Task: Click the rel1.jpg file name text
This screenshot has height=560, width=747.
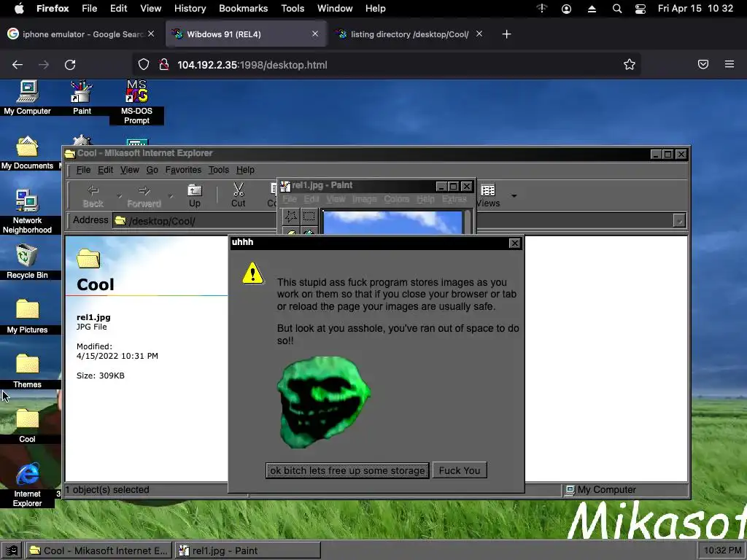Action: (93, 318)
